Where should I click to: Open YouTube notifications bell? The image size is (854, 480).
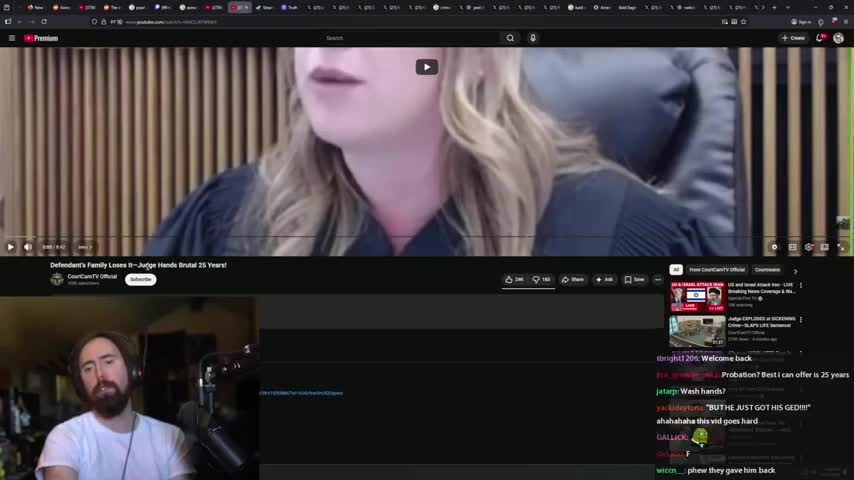tap(820, 38)
